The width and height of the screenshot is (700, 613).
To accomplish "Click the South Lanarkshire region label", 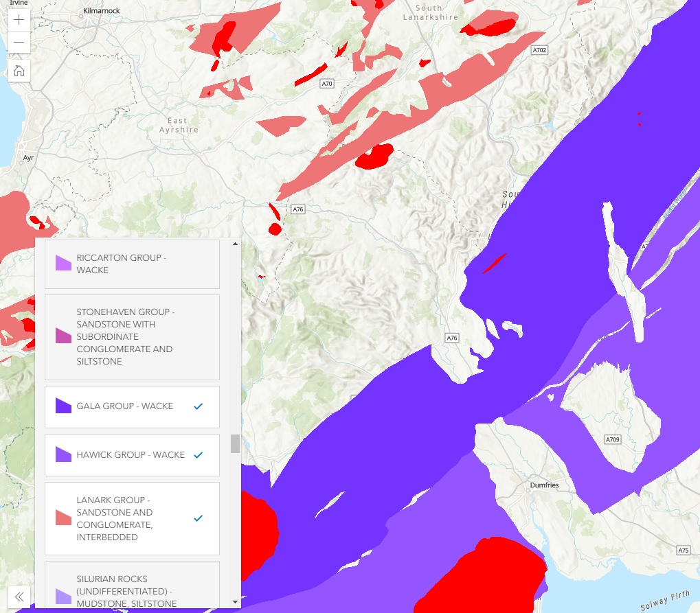I will tap(430, 12).
